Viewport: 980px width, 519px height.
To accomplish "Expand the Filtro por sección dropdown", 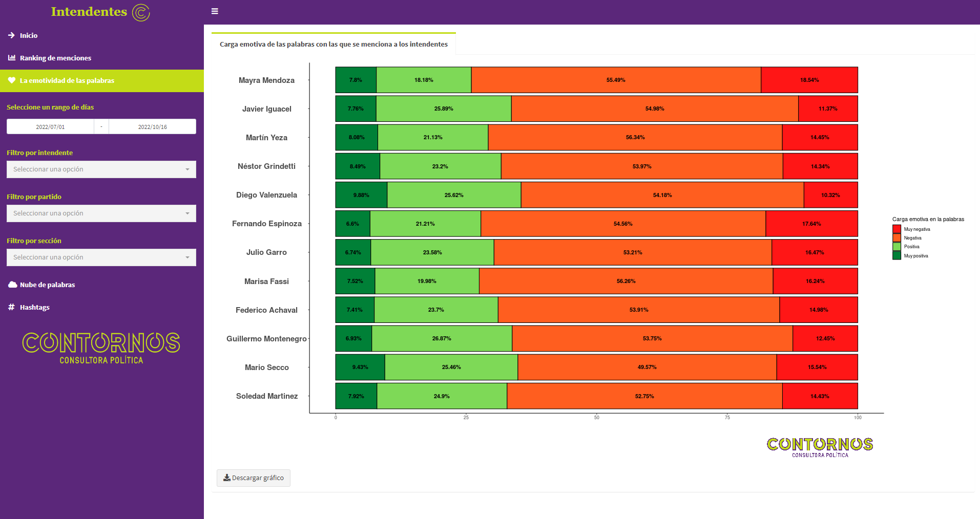I will 101,257.
